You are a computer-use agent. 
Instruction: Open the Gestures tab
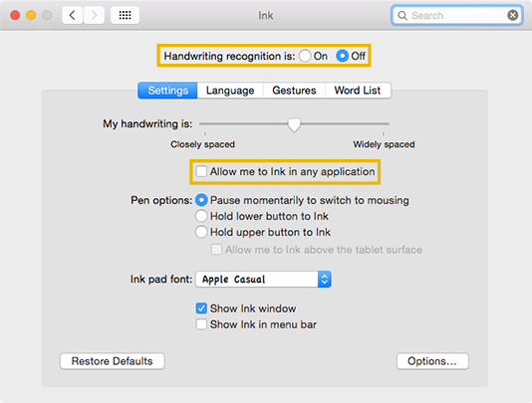[294, 91]
